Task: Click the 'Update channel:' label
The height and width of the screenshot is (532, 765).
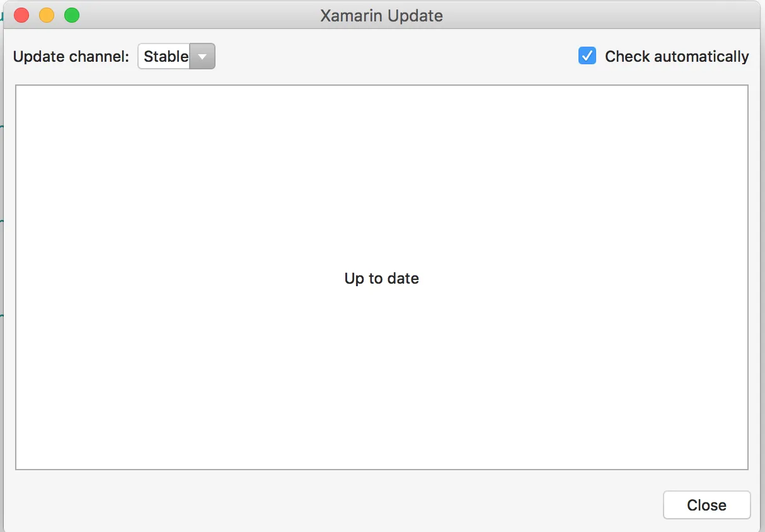Action: click(71, 56)
